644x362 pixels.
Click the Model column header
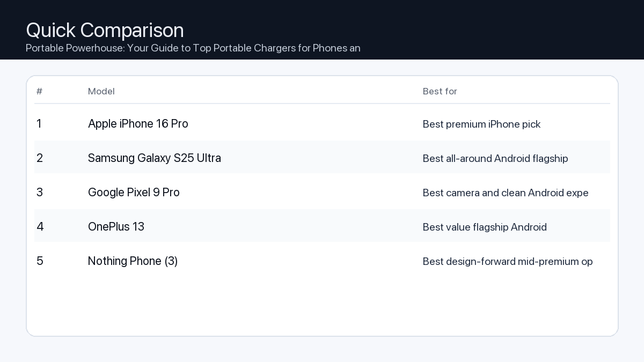(x=101, y=91)
